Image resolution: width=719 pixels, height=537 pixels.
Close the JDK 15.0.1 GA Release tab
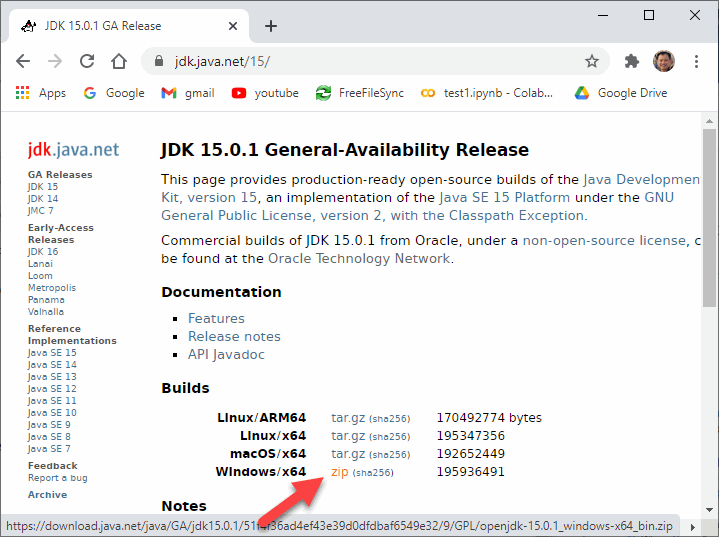click(233, 26)
